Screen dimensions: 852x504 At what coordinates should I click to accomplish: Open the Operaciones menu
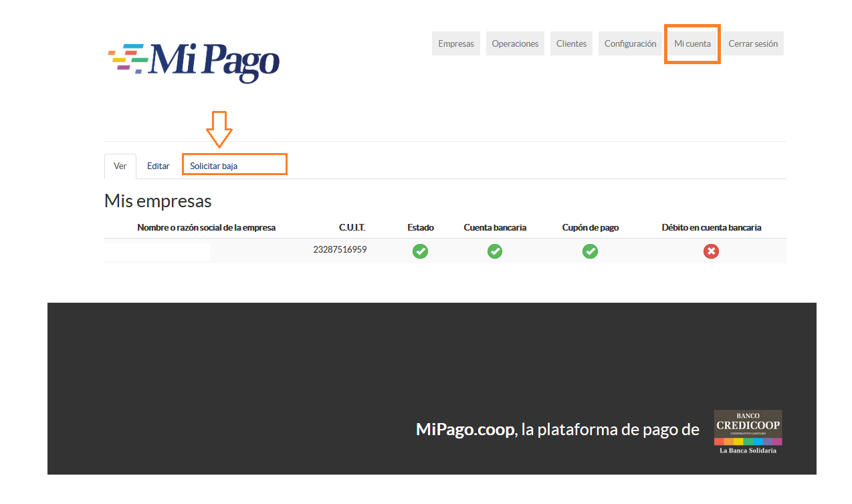515,43
